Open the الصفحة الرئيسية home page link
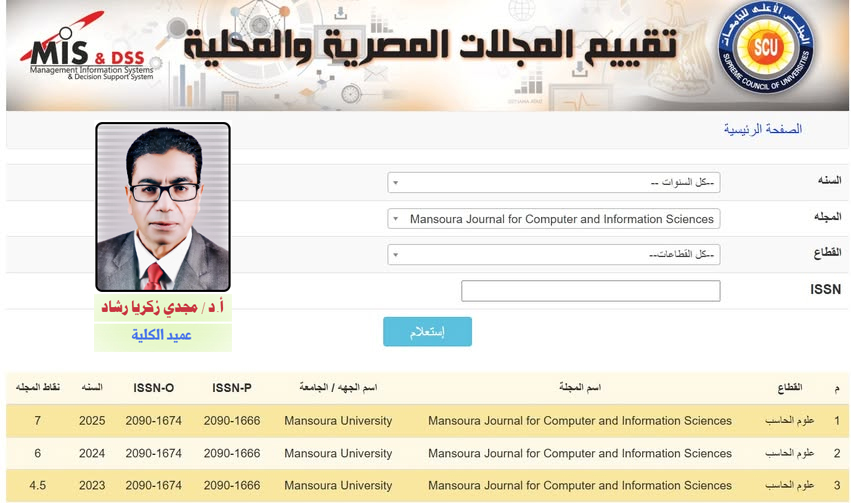The height and width of the screenshot is (503, 851). coord(763,129)
